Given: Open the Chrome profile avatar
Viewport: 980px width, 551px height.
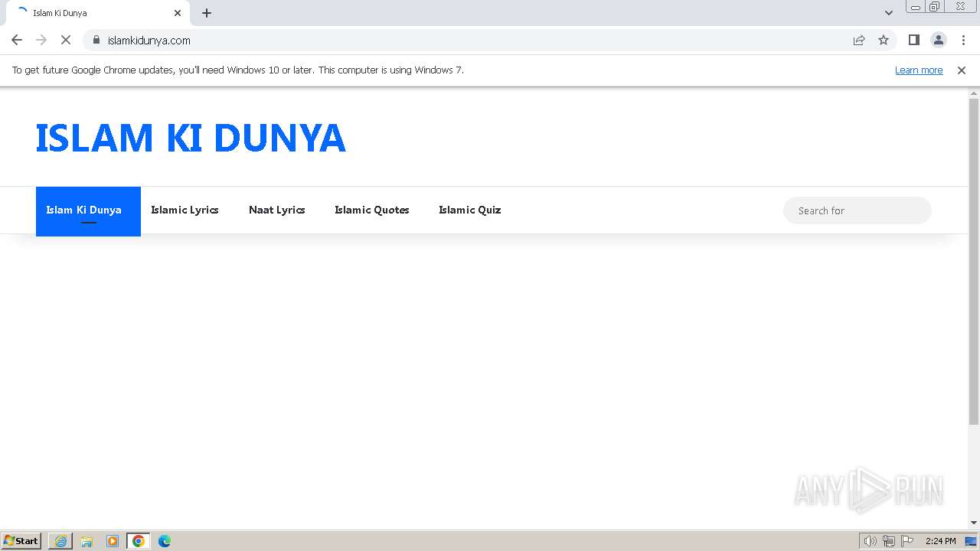Looking at the screenshot, I should point(938,40).
